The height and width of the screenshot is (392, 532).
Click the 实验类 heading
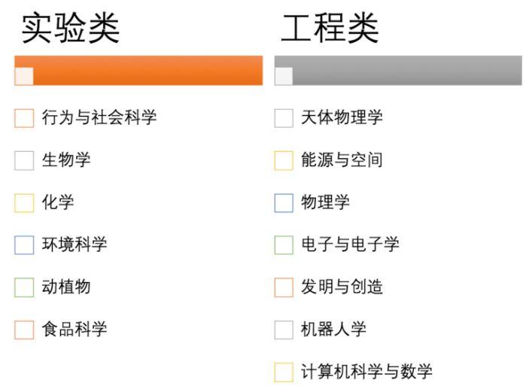[x=70, y=29]
